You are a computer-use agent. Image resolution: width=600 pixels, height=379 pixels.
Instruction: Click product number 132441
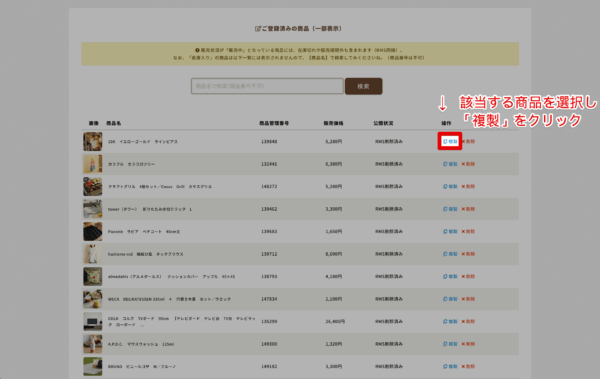tap(269, 164)
